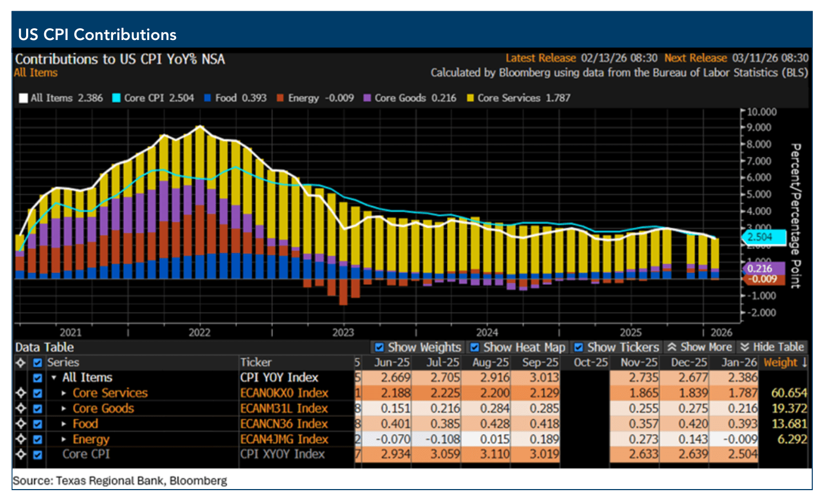
Task: Expand the Energy series breakdown
Action: 64,439
